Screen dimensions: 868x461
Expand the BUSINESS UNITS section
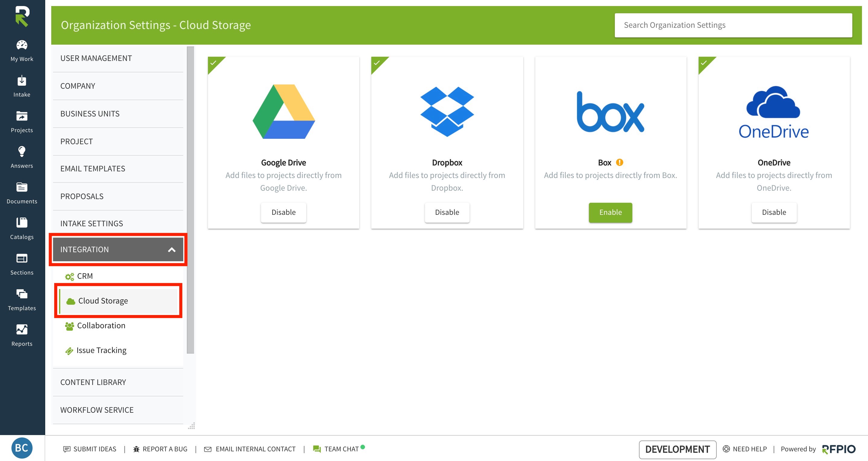118,114
